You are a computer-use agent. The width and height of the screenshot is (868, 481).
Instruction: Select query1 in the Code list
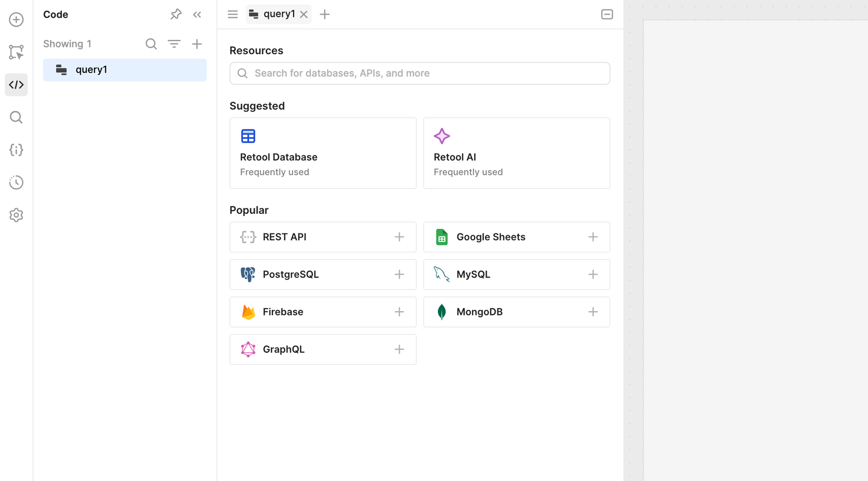click(x=125, y=70)
